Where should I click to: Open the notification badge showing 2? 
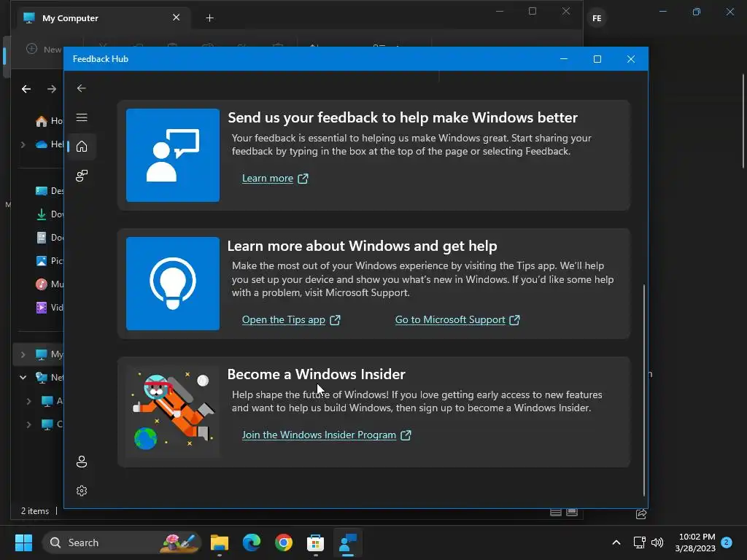727,542
